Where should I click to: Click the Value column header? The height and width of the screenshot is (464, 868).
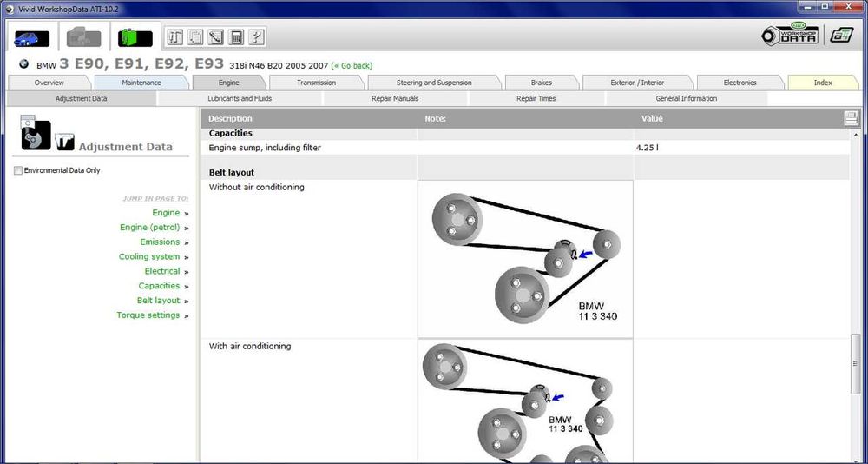(652, 119)
